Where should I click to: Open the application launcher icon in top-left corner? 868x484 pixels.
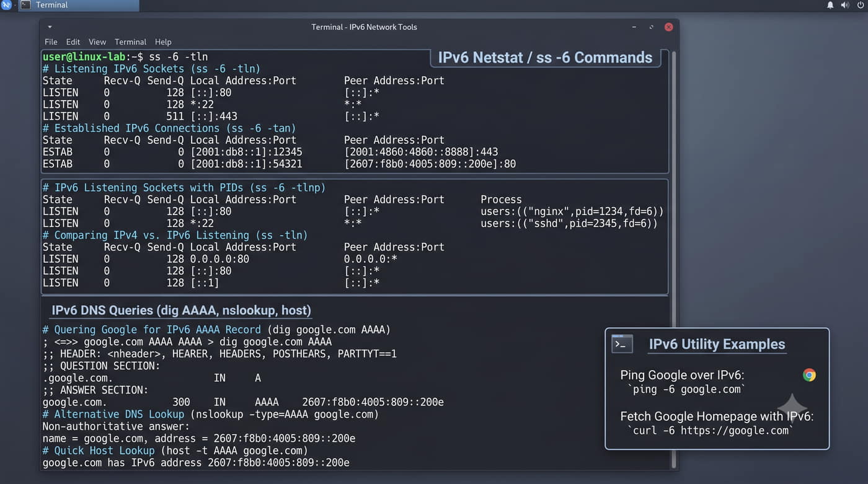pyautogui.click(x=6, y=5)
